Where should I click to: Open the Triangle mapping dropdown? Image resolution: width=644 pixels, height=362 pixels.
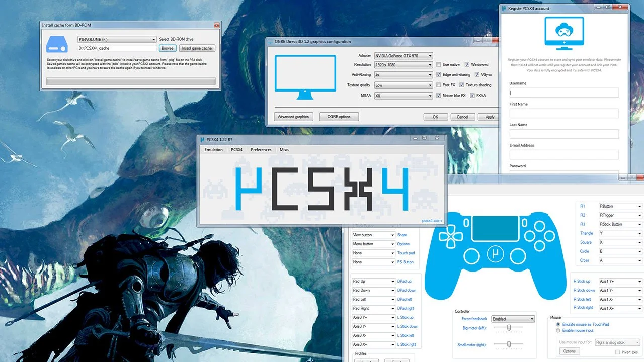pos(620,233)
